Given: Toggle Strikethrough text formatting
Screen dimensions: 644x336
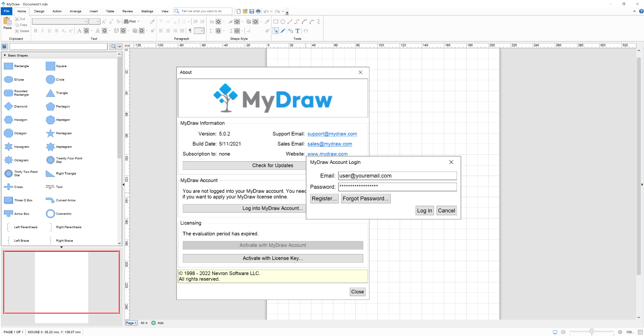Looking at the screenshot, I should pyautogui.click(x=56, y=31).
